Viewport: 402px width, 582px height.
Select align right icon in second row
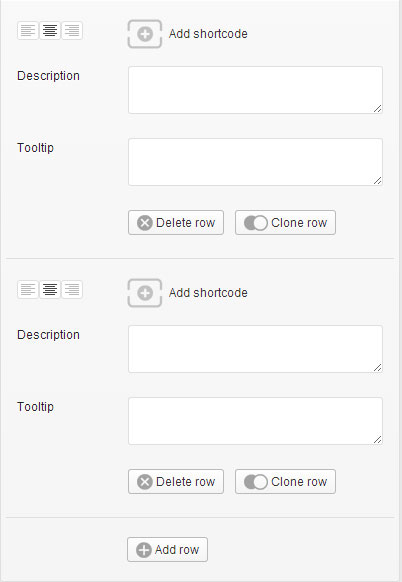coord(72,290)
